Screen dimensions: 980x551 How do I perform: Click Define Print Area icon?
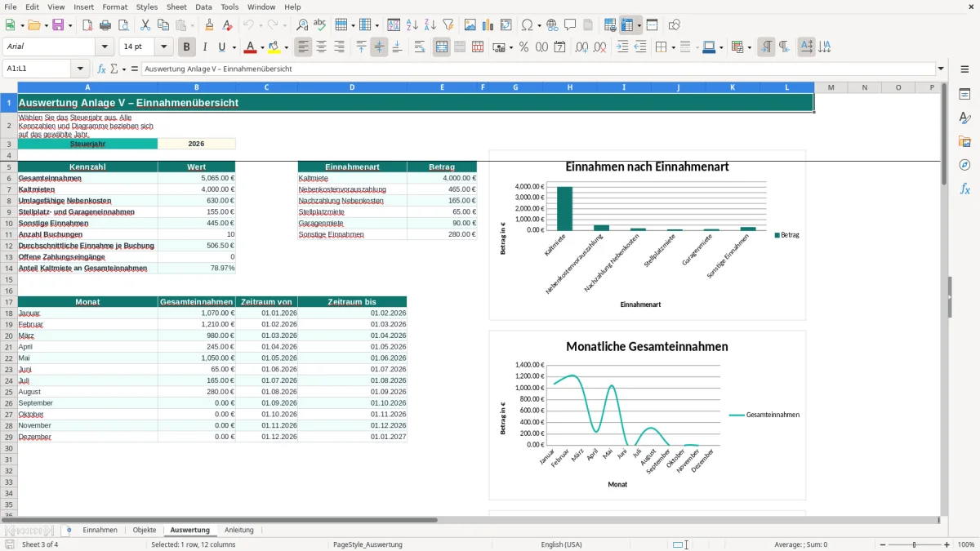pyautogui.click(x=610, y=25)
